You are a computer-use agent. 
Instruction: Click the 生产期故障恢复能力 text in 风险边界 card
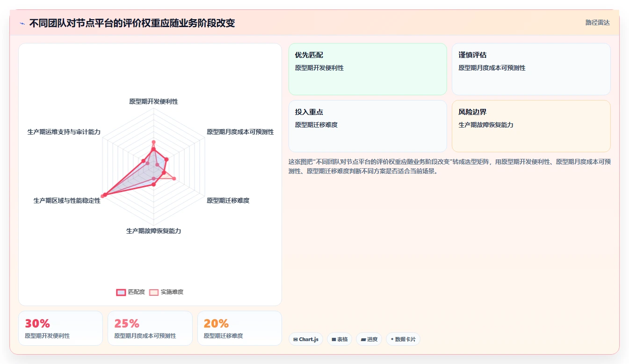[x=486, y=125]
